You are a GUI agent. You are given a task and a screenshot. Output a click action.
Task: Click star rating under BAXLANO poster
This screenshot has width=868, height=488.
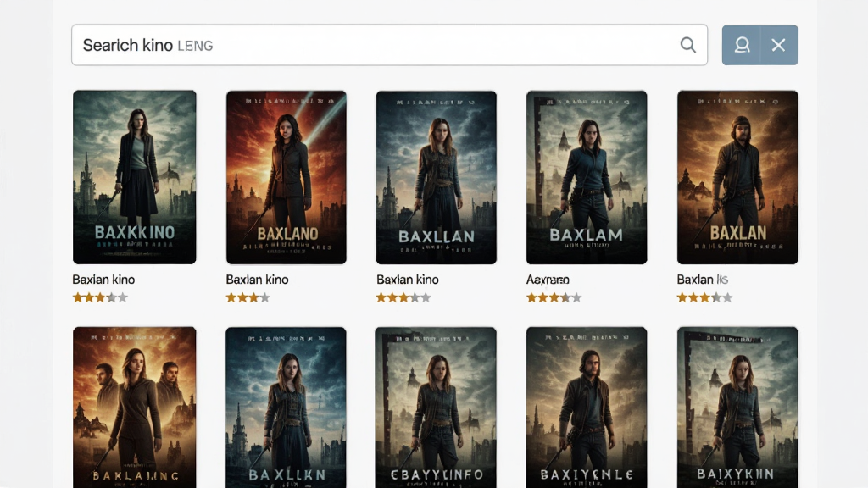(x=248, y=297)
